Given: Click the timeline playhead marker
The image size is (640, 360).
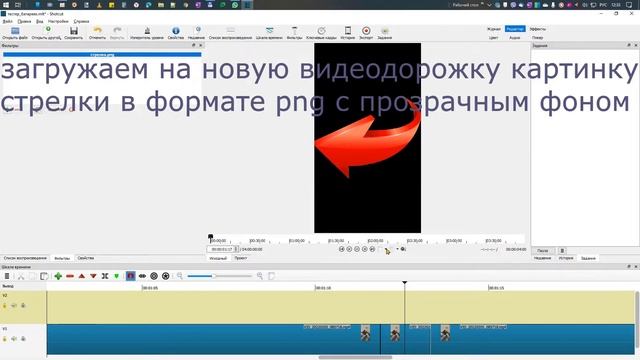Looking at the screenshot, I should point(404,282).
